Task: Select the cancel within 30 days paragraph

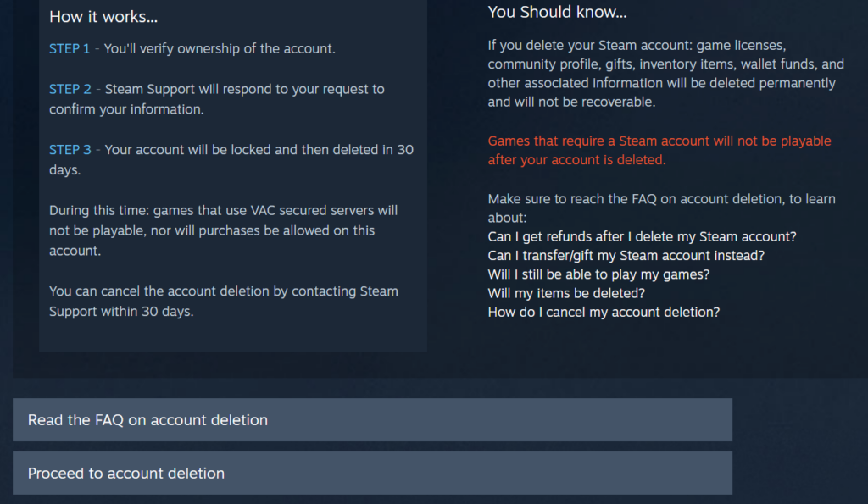Action: pos(223,301)
